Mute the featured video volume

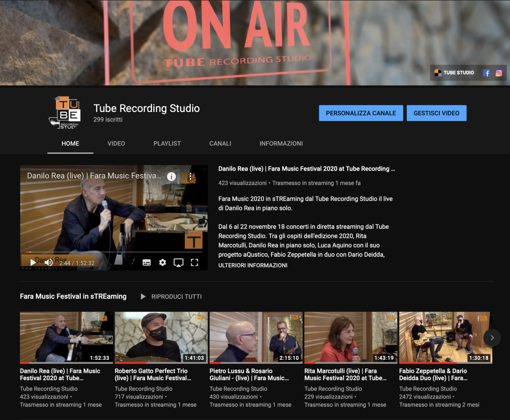49,263
